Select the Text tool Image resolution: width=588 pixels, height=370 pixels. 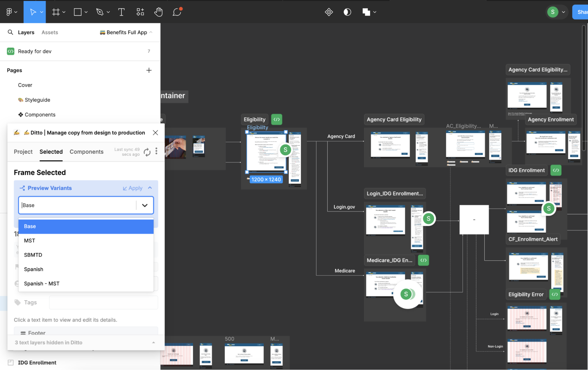coord(121,12)
